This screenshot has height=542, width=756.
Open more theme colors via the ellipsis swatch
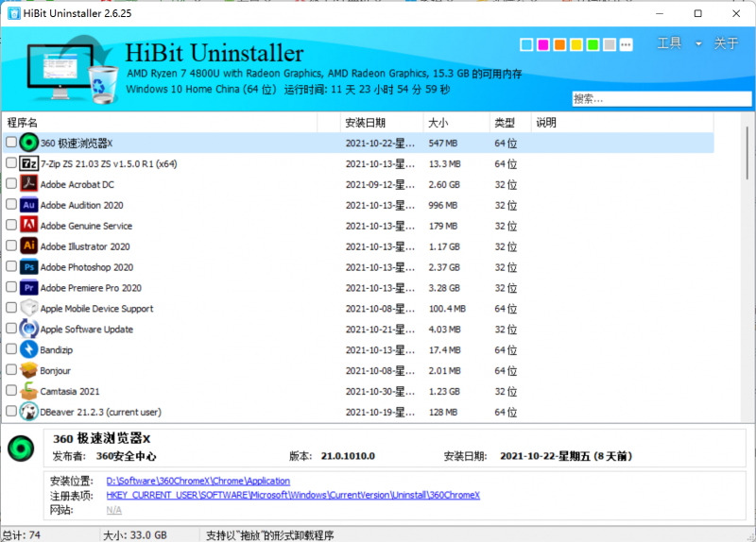click(626, 44)
